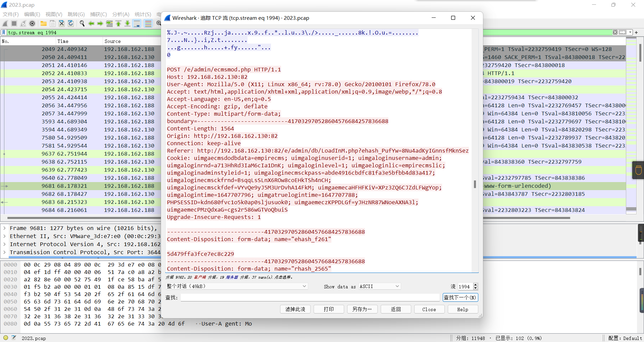
Task: Go back with the green left arrow
Action: click(x=91, y=23)
